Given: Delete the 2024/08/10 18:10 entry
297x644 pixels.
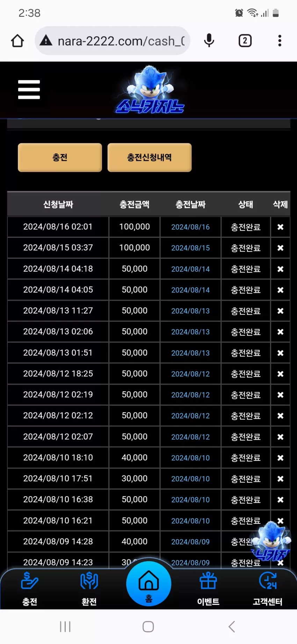Looking at the screenshot, I should pyautogui.click(x=280, y=458).
